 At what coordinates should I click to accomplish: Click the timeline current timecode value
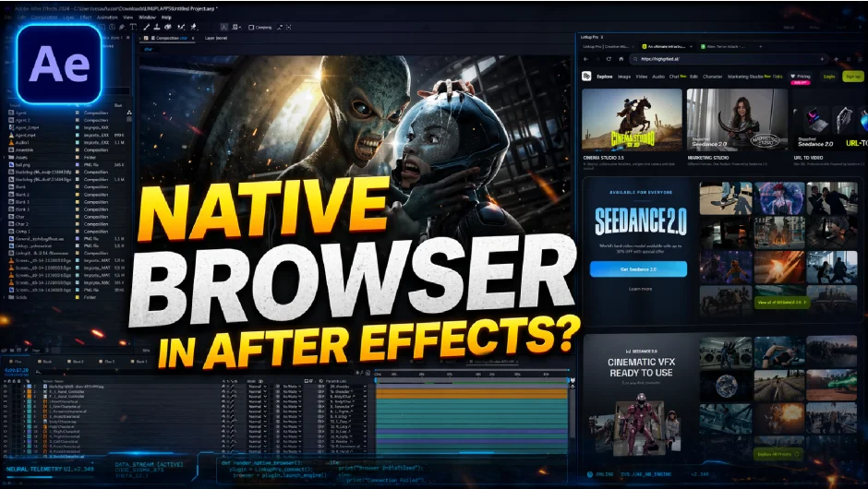click(x=17, y=370)
